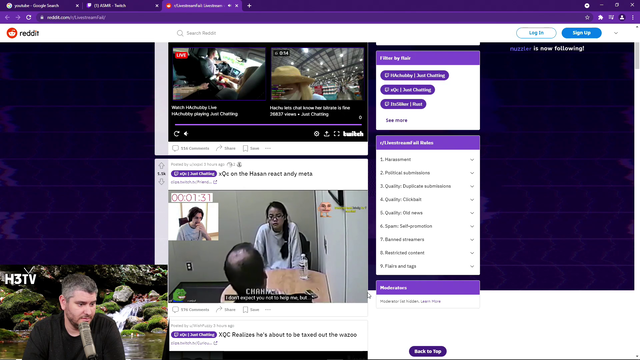Viewport: 640px width, 360px height.
Task: Click the Twitch logo in the player
Action: [353, 133]
